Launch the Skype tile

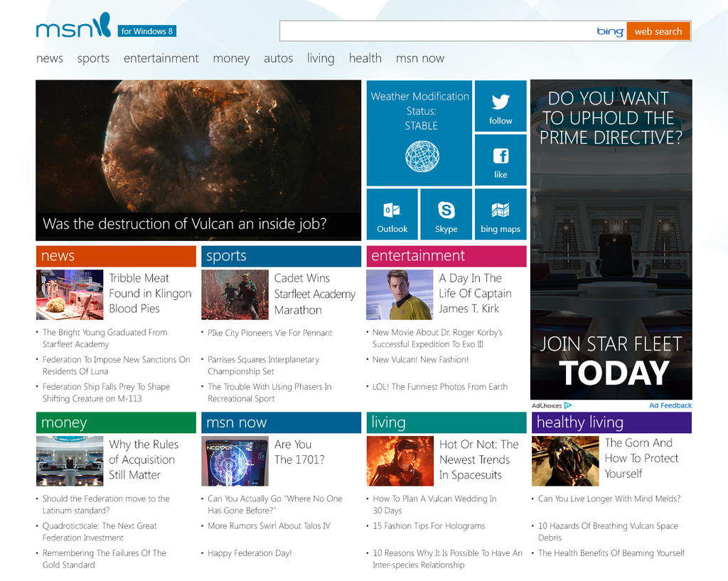coord(446,214)
